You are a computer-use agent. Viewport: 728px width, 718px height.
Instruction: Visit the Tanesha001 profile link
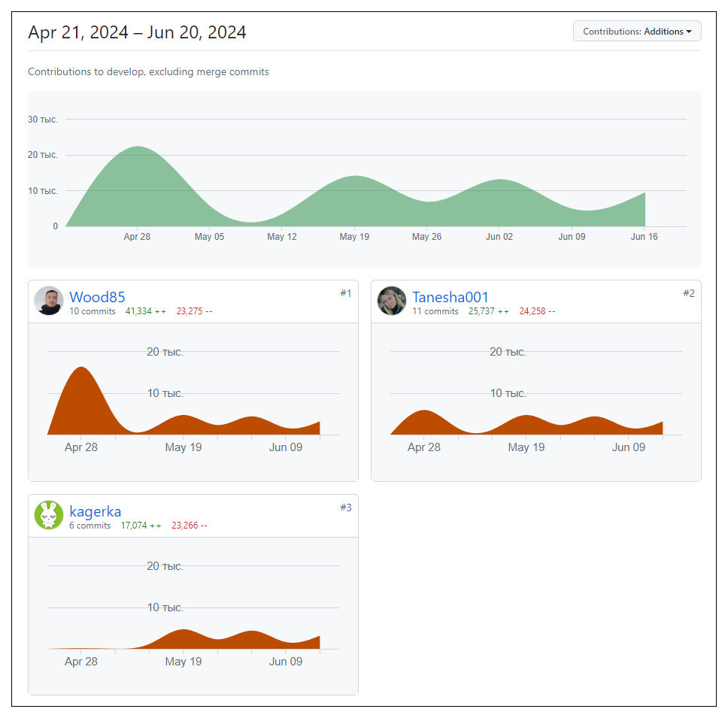(x=450, y=296)
